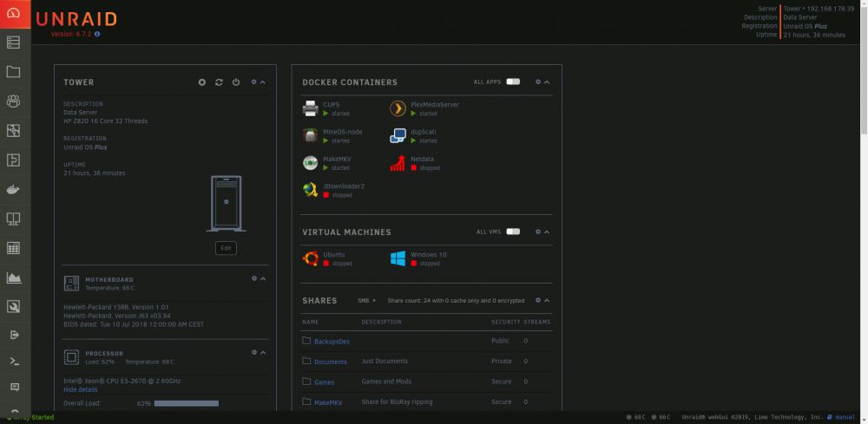Open the Terminal prompt icon in sidebar
This screenshot has width=868, height=424.
(x=15, y=361)
